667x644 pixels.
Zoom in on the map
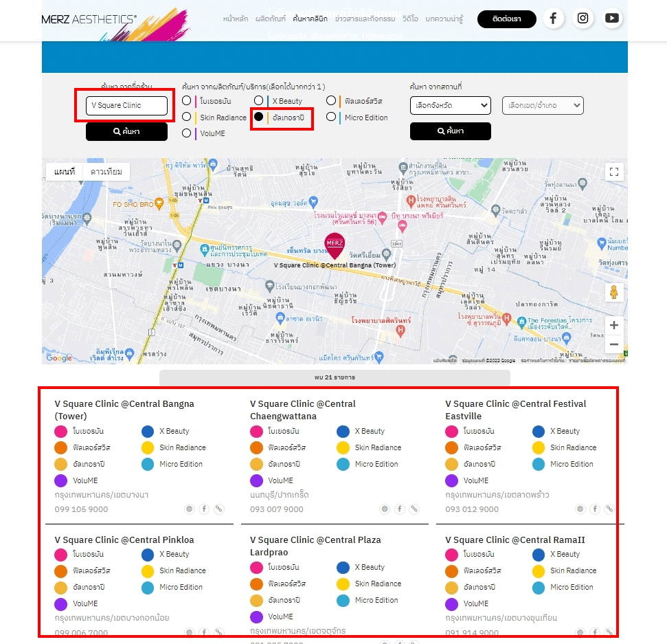click(614, 325)
